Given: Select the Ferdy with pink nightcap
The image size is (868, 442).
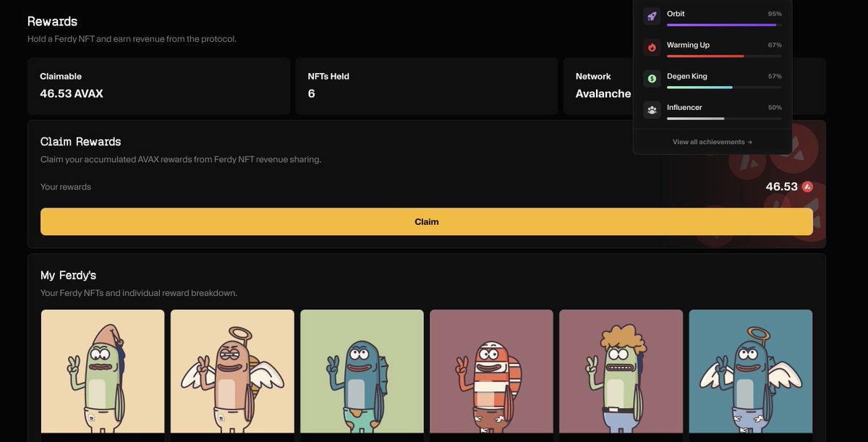Looking at the screenshot, I should (103, 372).
